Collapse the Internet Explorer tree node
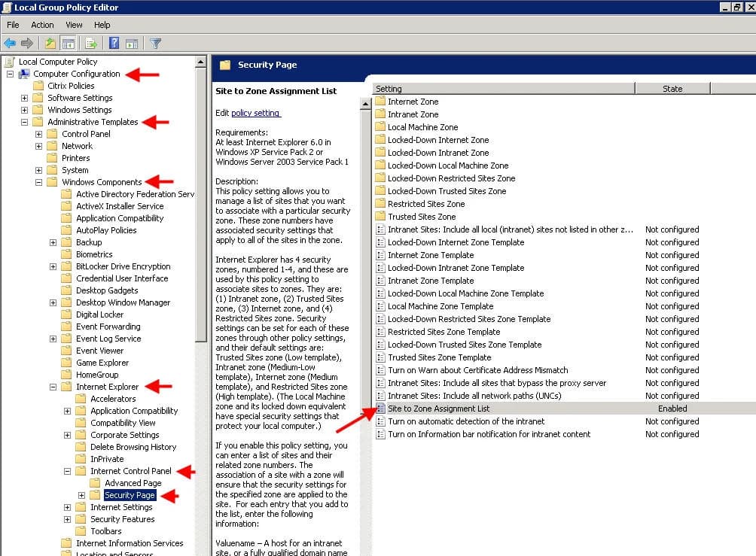The height and width of the screenshot is (556, 756). coord(53,387)
